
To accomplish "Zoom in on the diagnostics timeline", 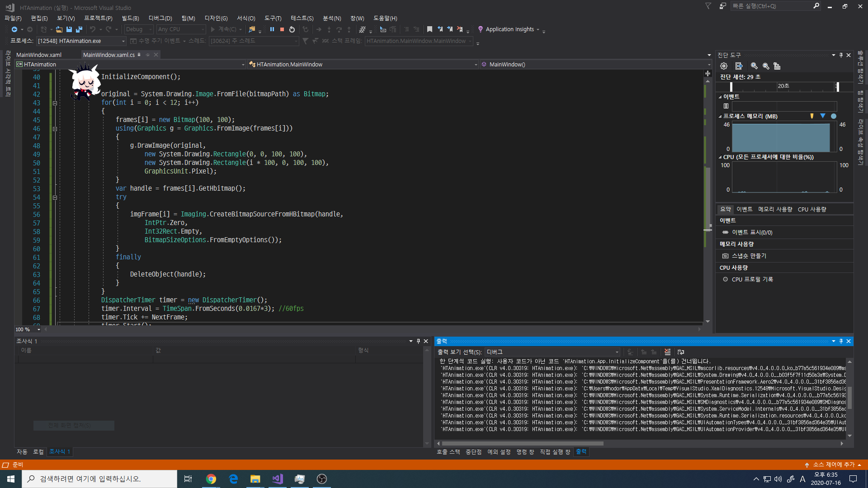I will 754,66.
